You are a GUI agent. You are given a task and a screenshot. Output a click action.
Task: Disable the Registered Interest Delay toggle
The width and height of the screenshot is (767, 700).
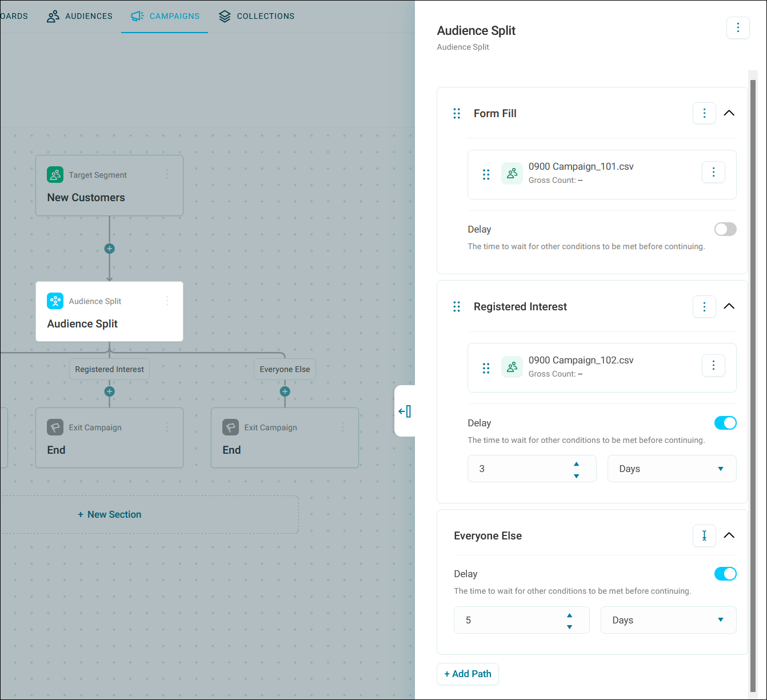[725, 423]
